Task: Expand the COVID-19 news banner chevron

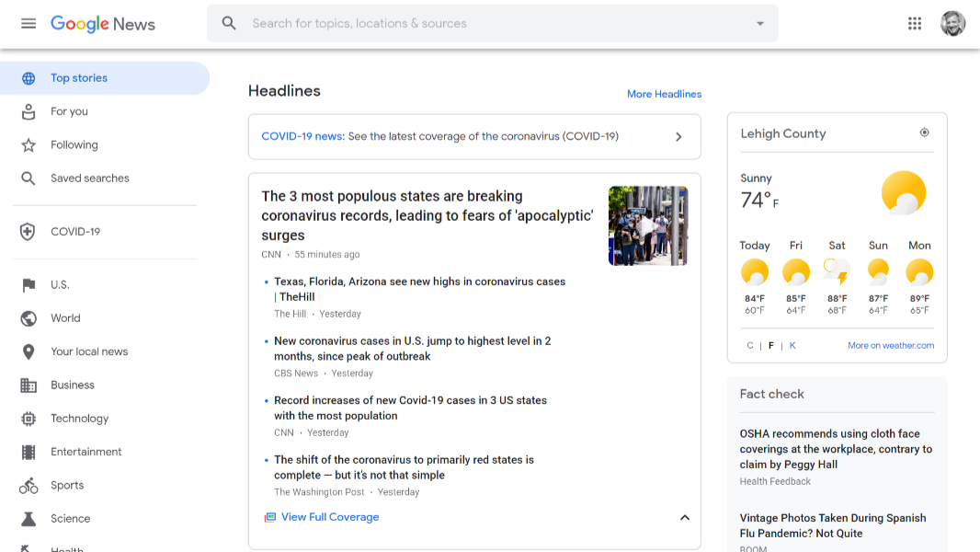Action: pos(678,137)
